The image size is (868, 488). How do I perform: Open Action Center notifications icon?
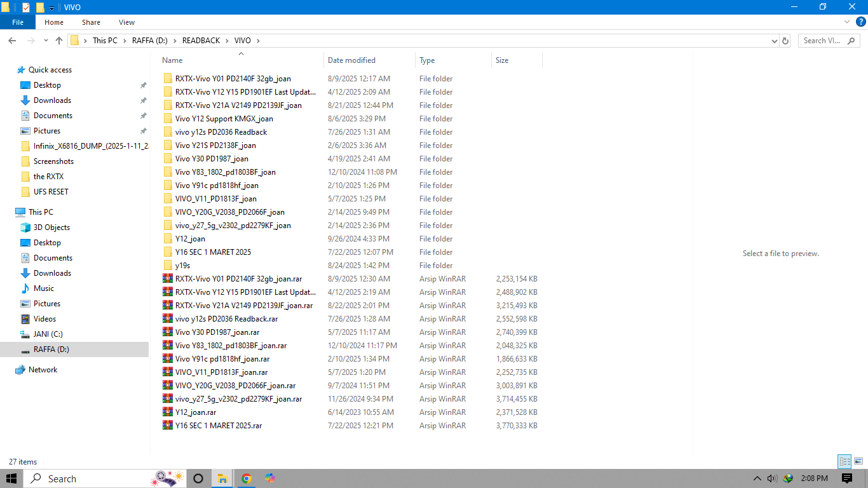tap(846, 478)
